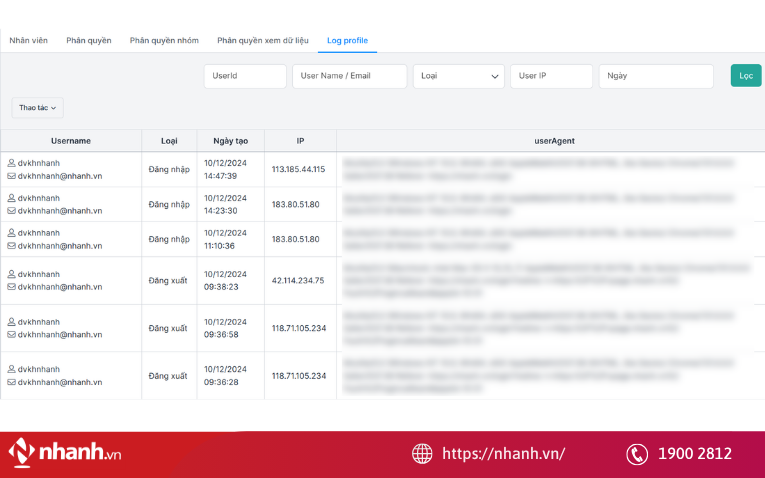Click Đăng nhập type in 14:47:39 row

click(169, 170)
